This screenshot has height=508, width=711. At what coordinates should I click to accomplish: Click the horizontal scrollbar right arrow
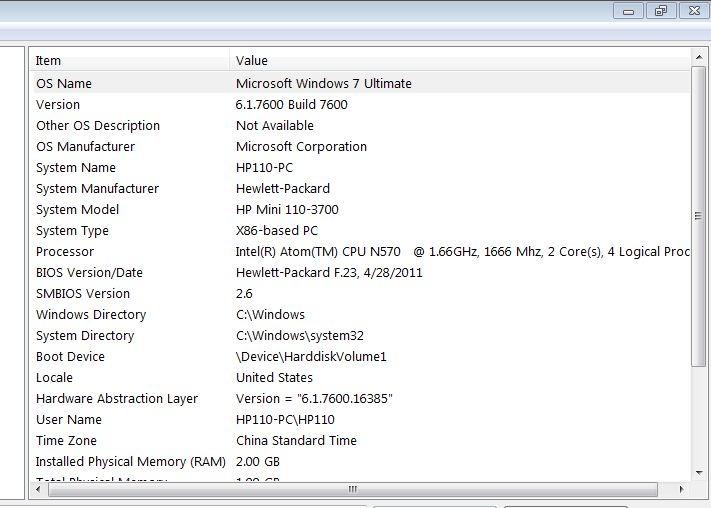(682, 489)
